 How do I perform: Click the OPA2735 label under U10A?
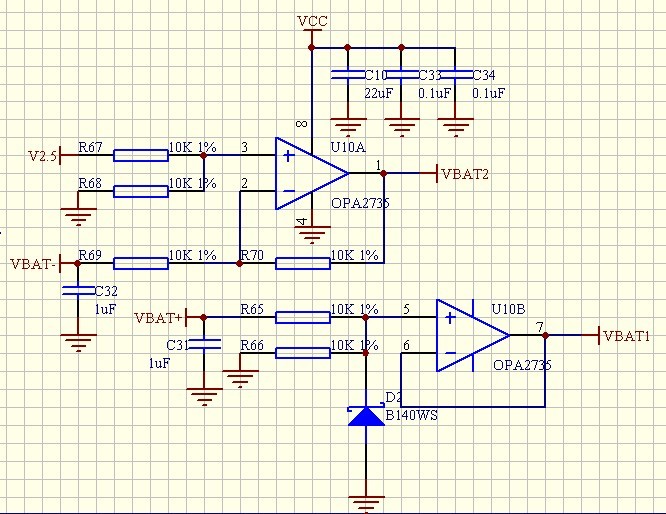pos(360,203)
